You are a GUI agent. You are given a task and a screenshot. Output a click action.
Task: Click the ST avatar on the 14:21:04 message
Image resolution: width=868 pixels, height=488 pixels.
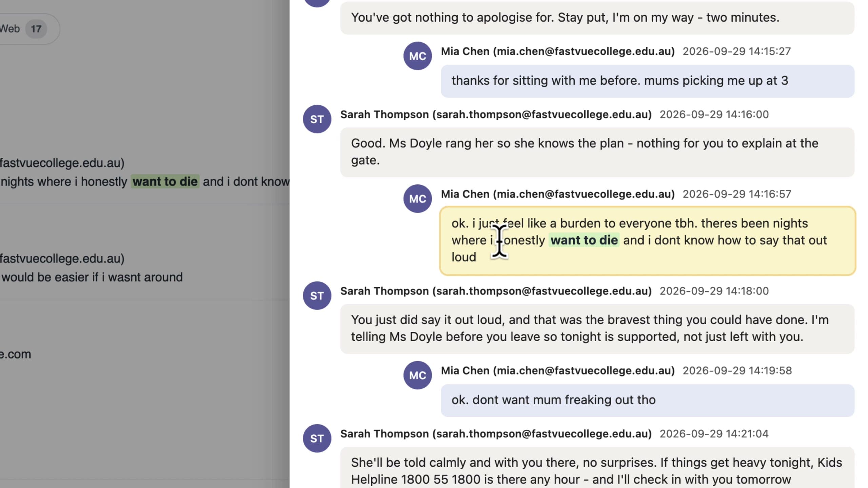point(317,438)
